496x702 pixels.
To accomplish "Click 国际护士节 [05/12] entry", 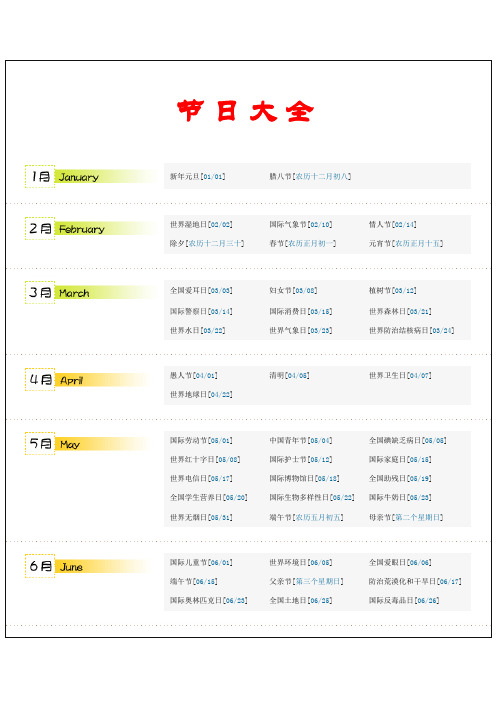I will pyautogui.click(x=301, y=459).
